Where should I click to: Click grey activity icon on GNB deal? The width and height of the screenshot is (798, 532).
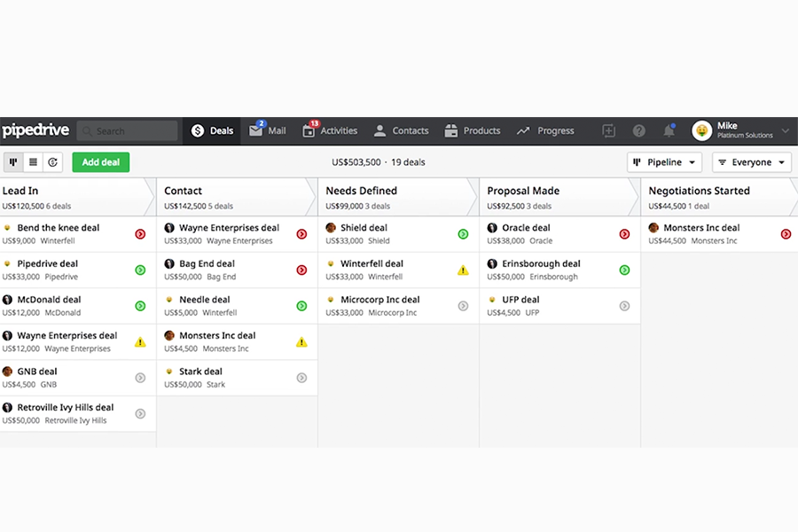pos(140,378)
